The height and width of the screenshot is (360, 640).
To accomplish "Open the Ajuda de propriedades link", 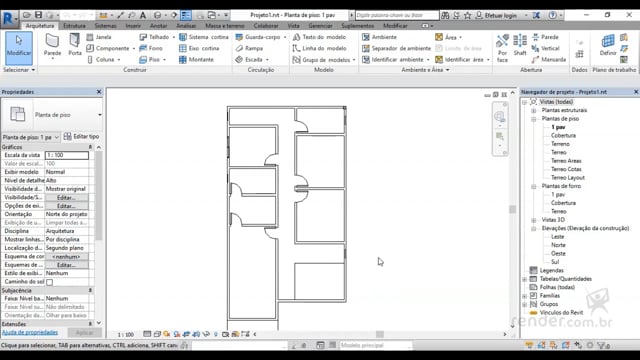I will pyautogui.click(x=30, y=333).
